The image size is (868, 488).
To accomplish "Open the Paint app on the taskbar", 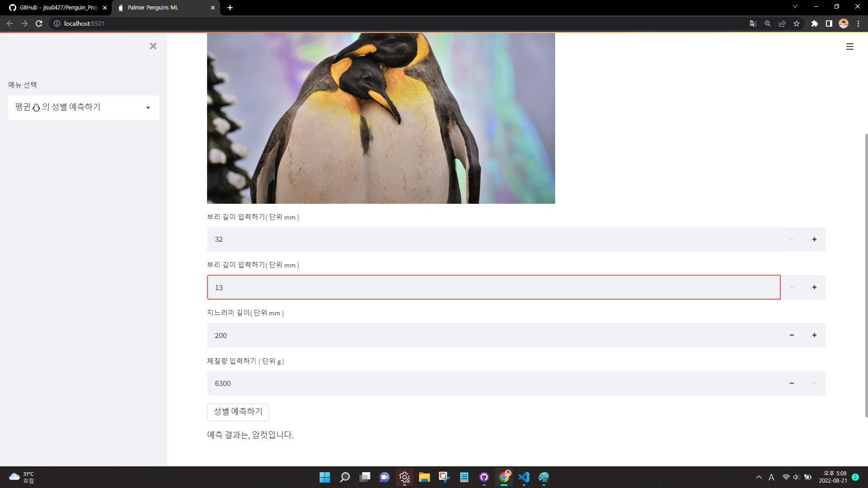I will point(544,477).
